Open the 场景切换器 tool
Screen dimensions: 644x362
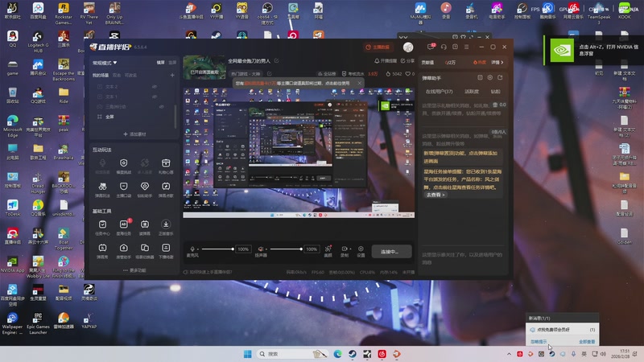tap(145, 251)
